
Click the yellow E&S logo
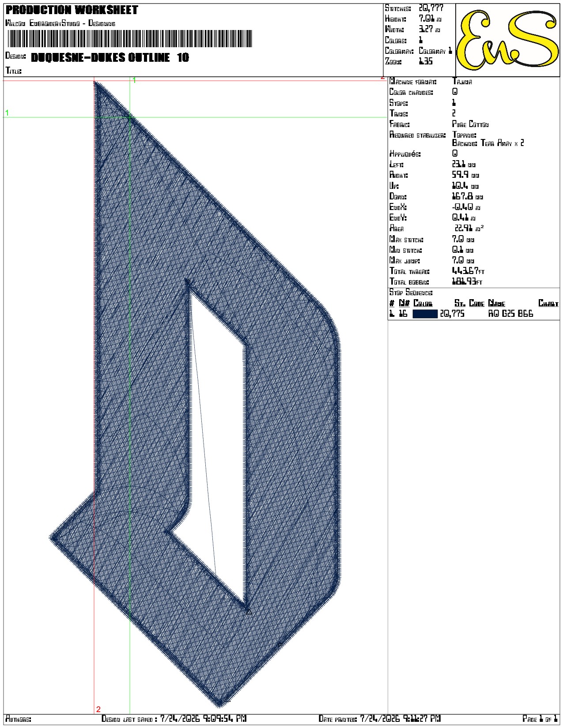click(x=507, y=40)
